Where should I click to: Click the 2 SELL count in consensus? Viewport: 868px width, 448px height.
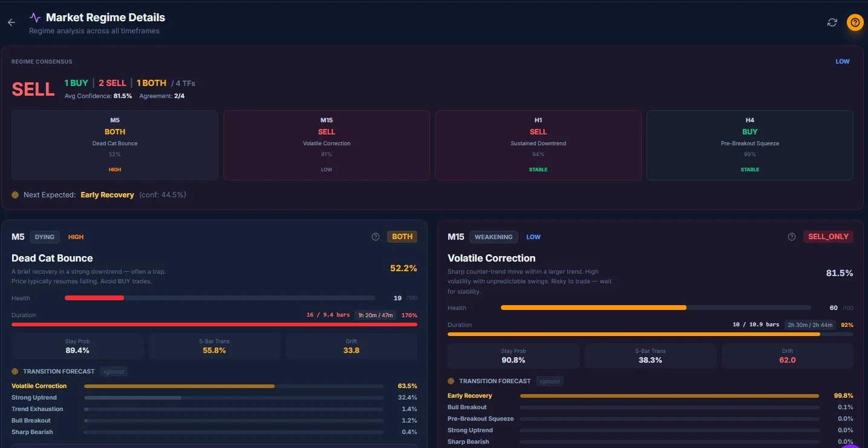pos(112,83)
